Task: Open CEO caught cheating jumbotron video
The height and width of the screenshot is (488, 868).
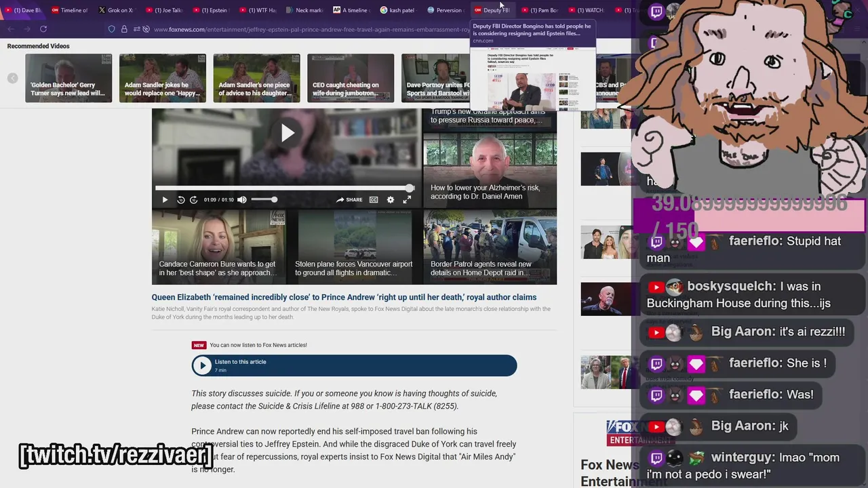Action: point(351,78)
